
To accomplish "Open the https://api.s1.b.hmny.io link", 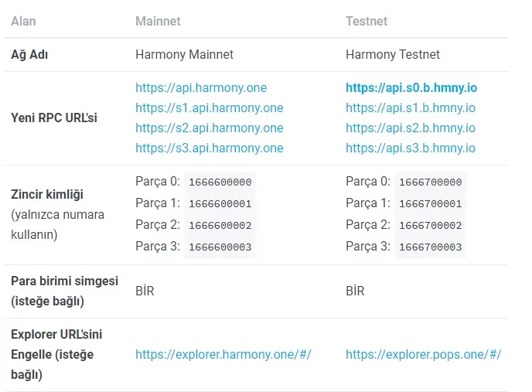I will tap(410, 108).
